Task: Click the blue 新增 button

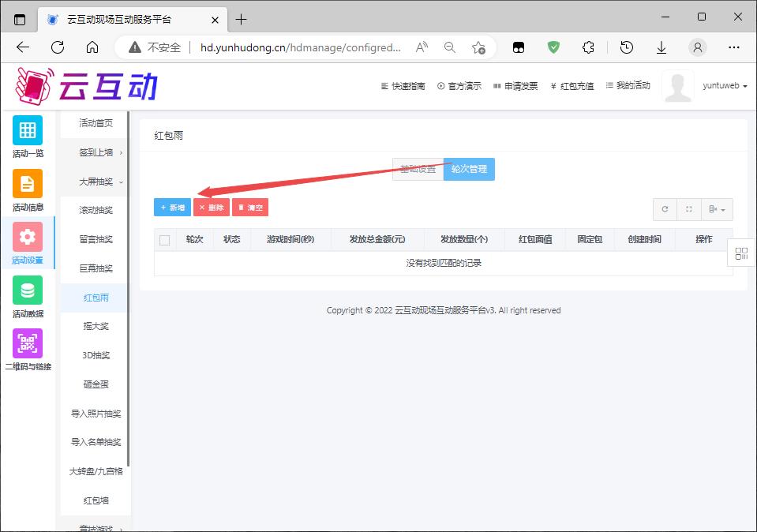Action: pyautogui.click(x=172, y=208)
